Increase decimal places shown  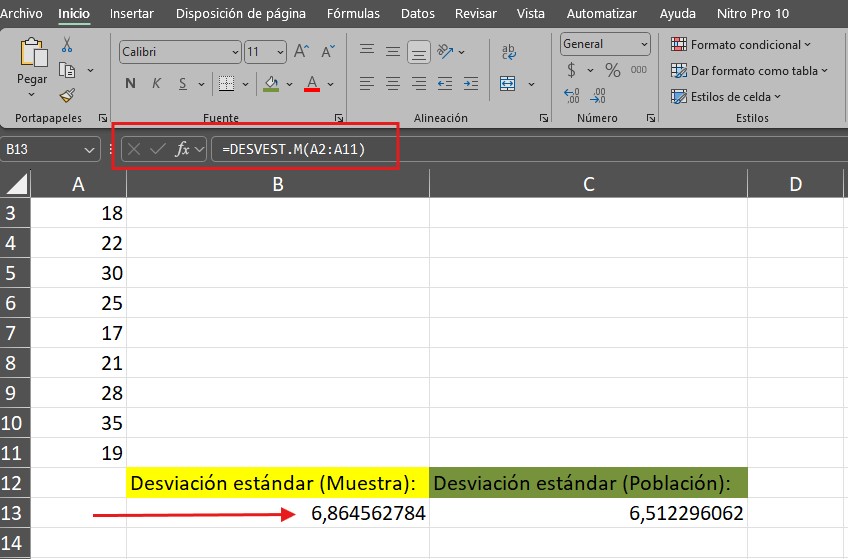click(x=572, y=96)
